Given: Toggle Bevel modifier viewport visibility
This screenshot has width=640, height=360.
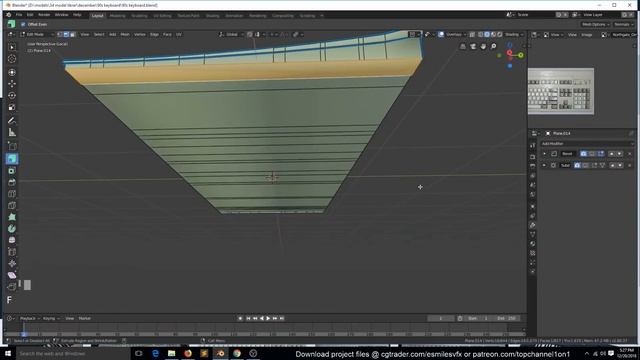Looking at the screenshot, I should pyautogui.click(x=592, y=154).
